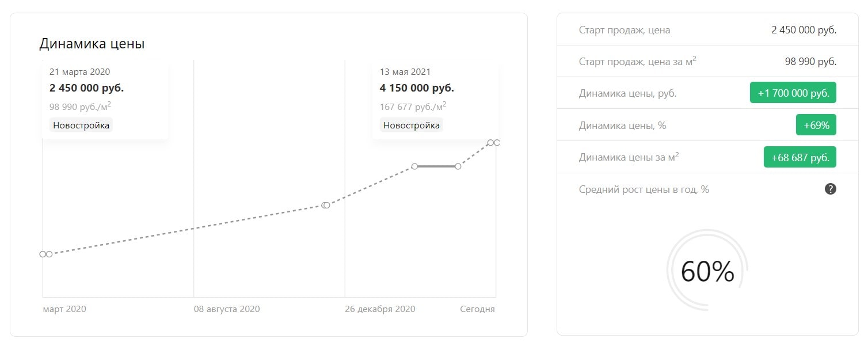Click the 60% circular progress indicator
868x346 pixels.
[x=707, y=271]
